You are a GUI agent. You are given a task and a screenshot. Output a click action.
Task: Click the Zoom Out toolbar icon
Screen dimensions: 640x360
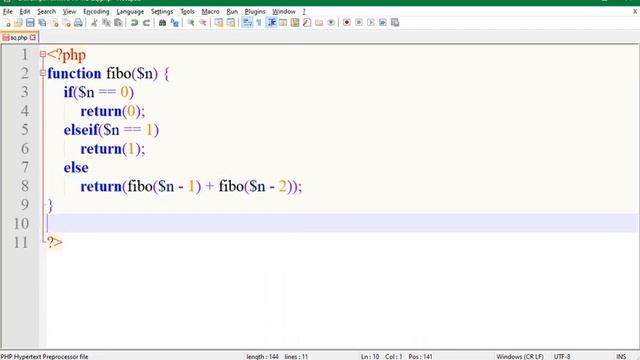coord(202,23)
